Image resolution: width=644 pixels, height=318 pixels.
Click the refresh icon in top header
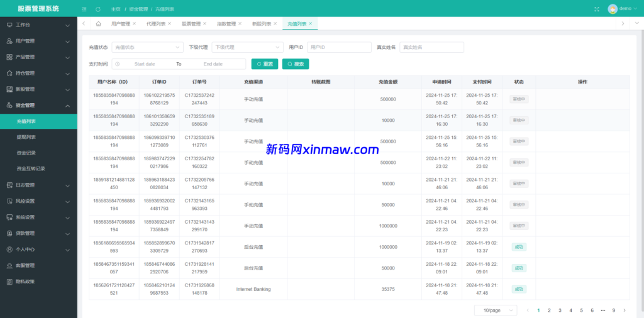coord(97,9)
